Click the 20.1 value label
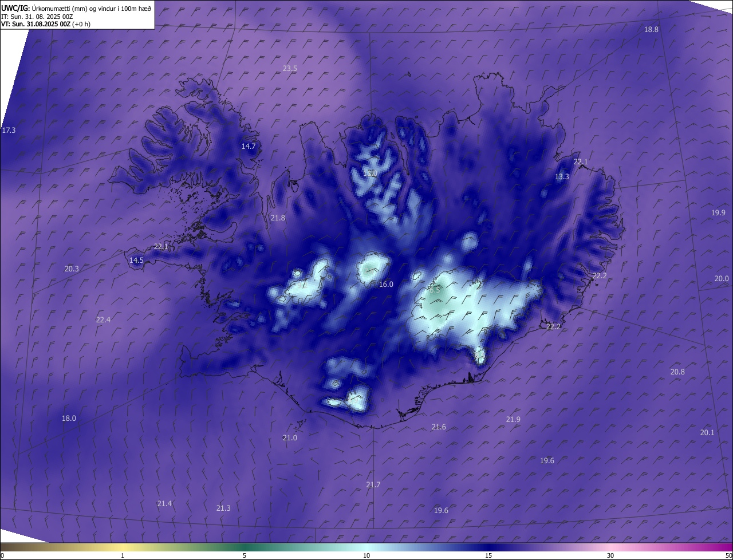Image resolution: width=733 pixels, height=560 pixels. (707, 433)
